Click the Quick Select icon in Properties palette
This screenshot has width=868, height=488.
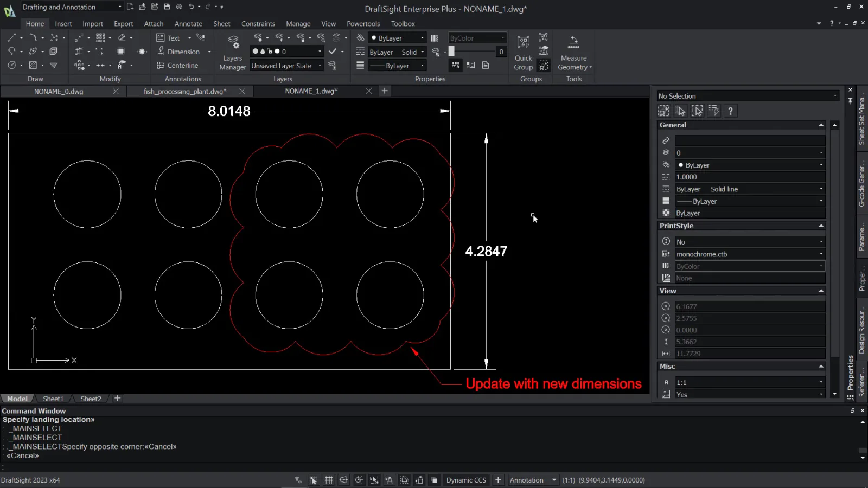[713, 111]
